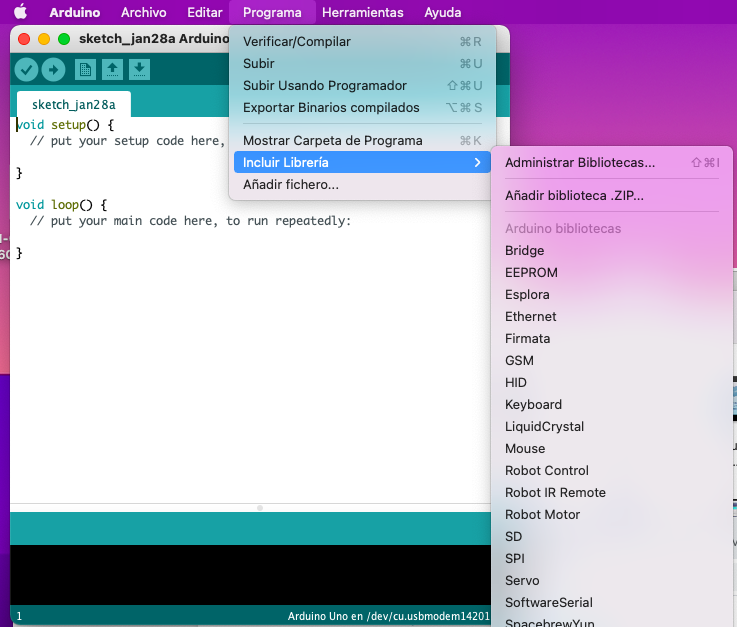Include the SoftwareSerial library
This screenshot has width=737, height=627.
[x=612, y=603]
